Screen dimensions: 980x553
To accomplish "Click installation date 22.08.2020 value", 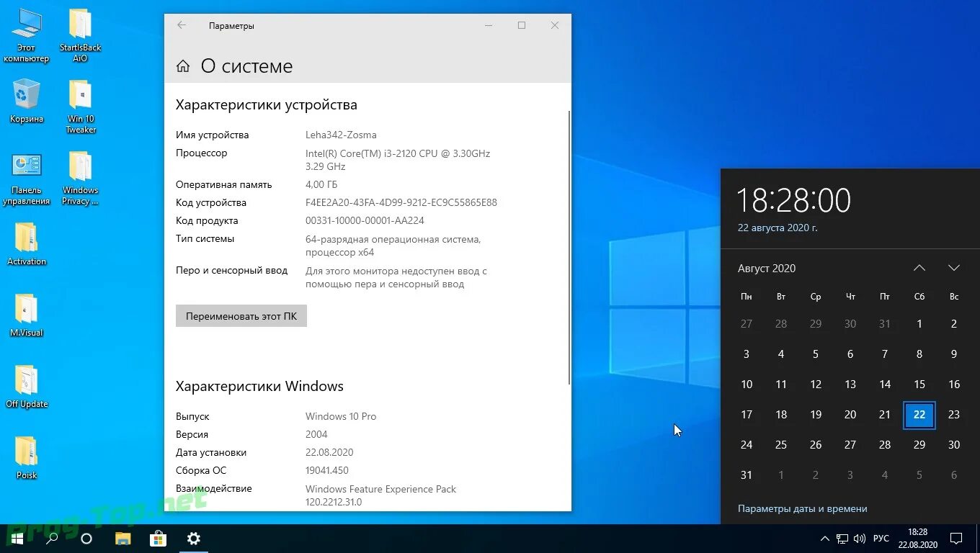I will pos(329,452).
